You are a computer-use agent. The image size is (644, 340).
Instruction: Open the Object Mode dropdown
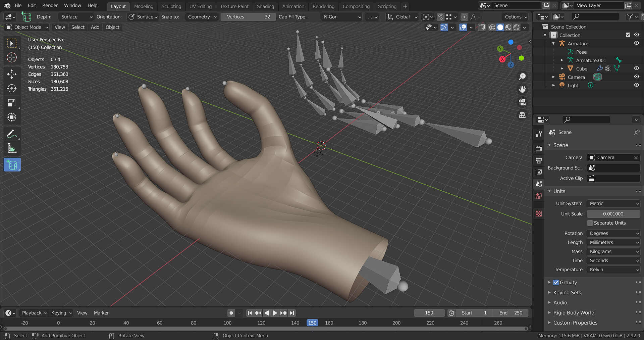27,27
